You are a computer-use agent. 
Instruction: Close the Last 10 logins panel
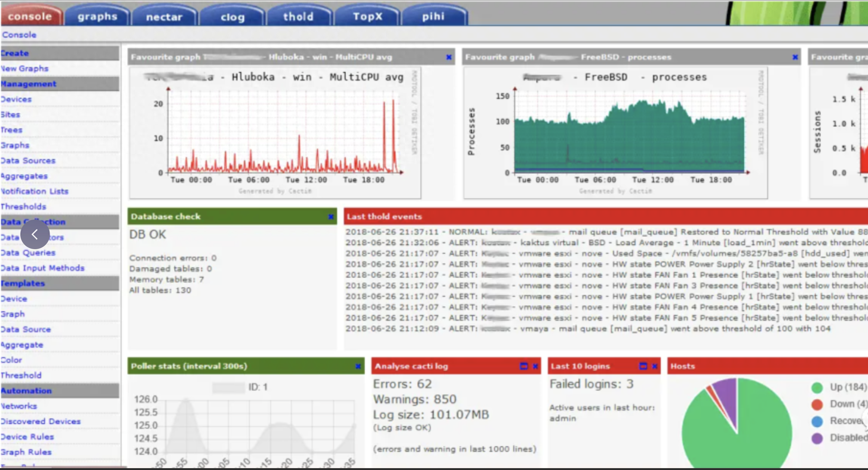(654, 366)
